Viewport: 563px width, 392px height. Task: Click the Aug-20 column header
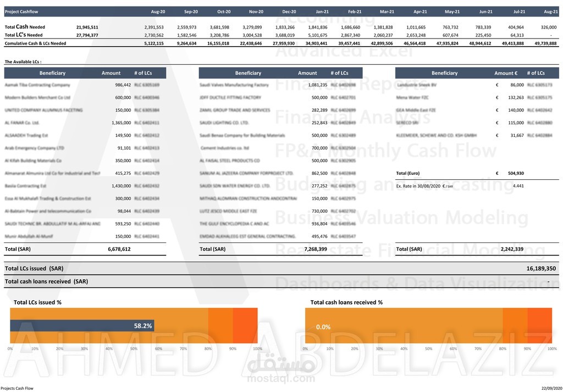[158, 11]
